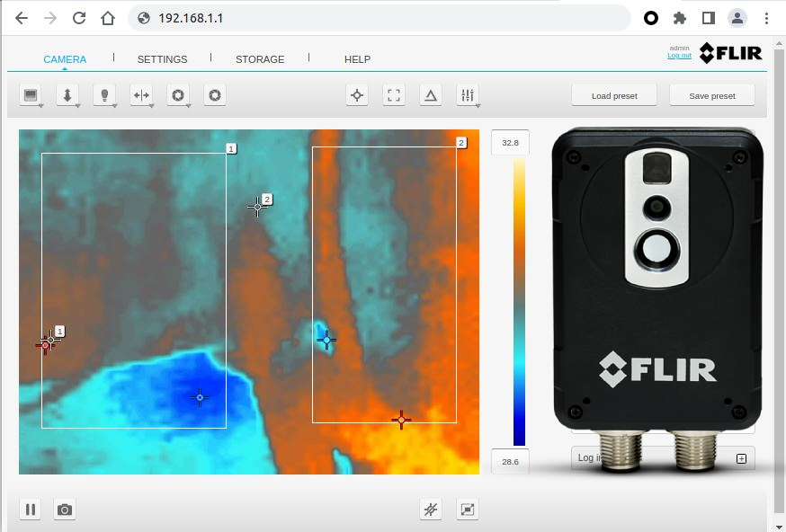Click the triangle delta measurement icon
Screen dimensions: 786x532
pyautogui.click(x=431, y=95)
